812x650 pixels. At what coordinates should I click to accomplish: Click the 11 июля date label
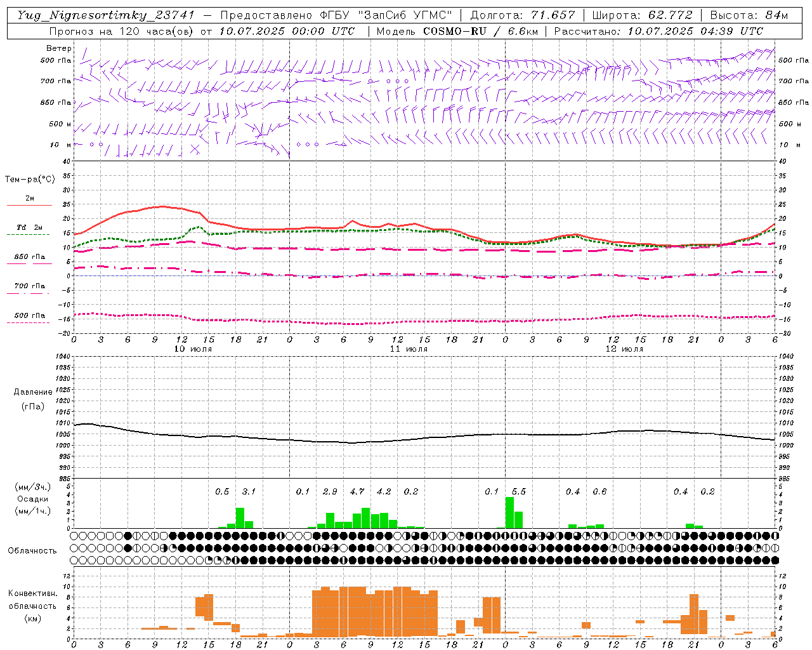click(409, 349)
